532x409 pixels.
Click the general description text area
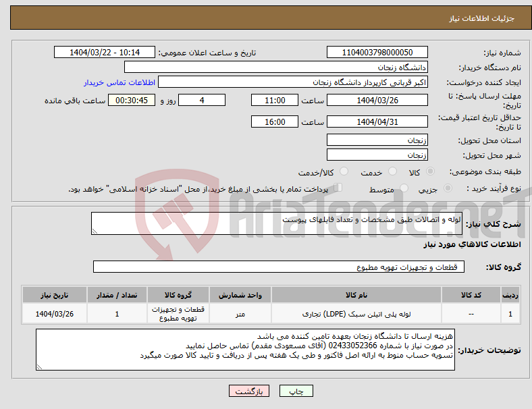tap(277, 223)
